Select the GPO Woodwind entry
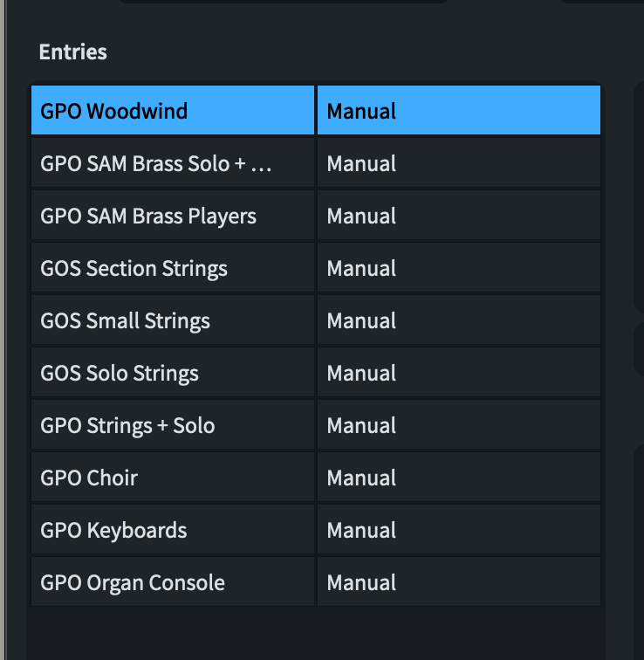This screenshot has width=644, height=660. [x=172, y=111]
